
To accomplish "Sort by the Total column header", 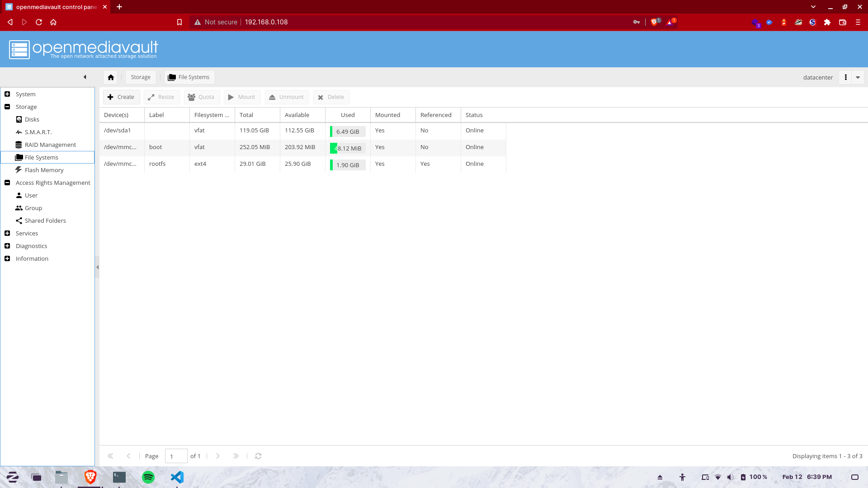I will coord(257,115).
